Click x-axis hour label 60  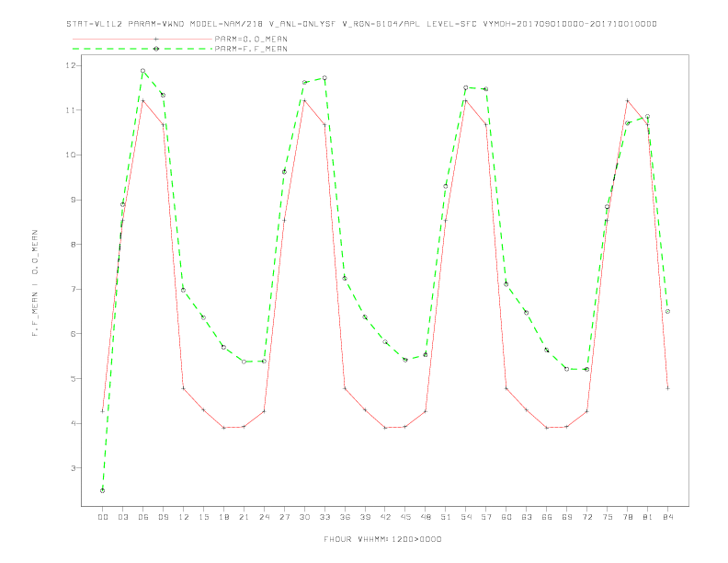(x=506, y=517)
